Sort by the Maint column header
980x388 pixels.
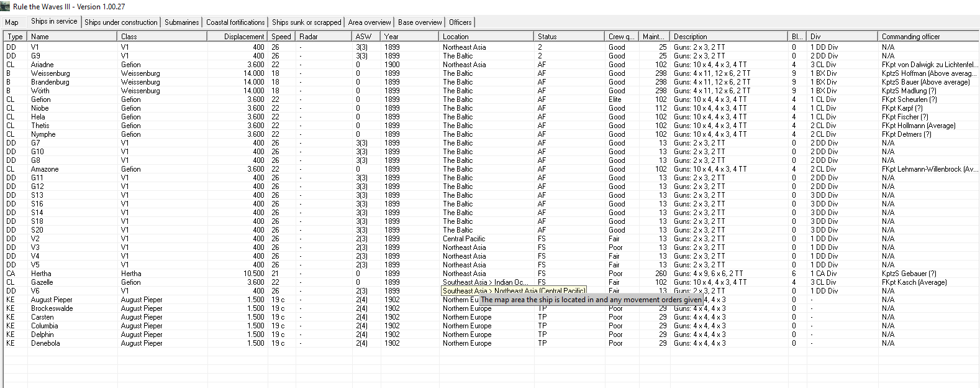(x=654, y=37)
